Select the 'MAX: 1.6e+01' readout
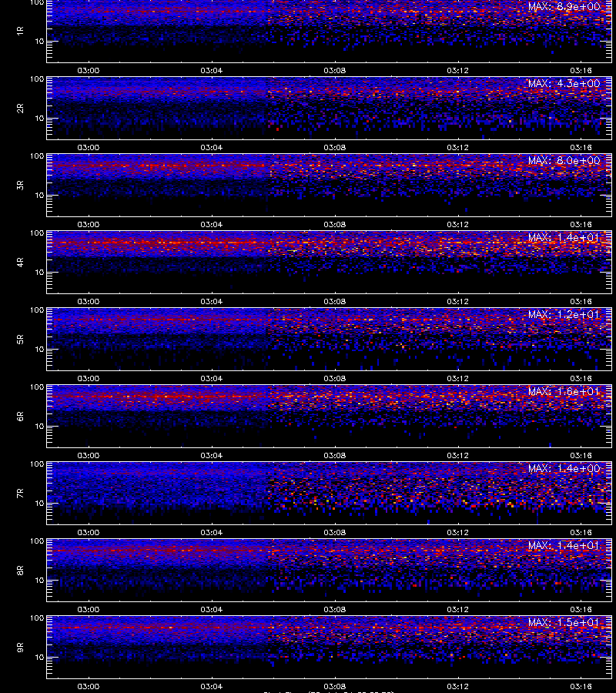This screenshot has width=616, height=693. click(x=564, y=392)
